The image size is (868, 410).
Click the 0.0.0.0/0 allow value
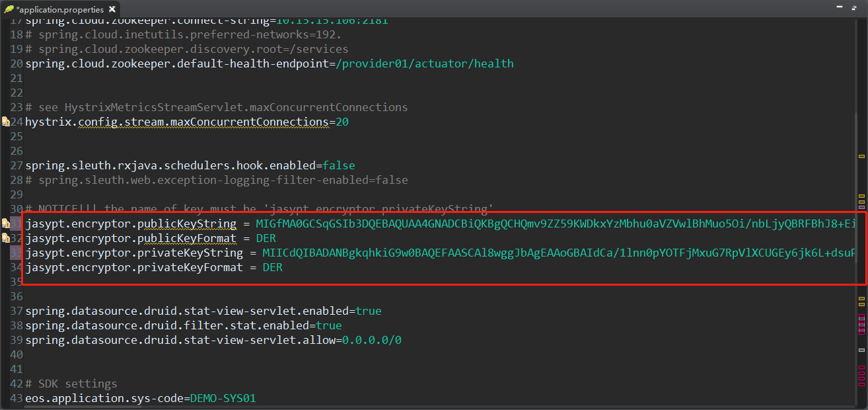click(371, 340)
